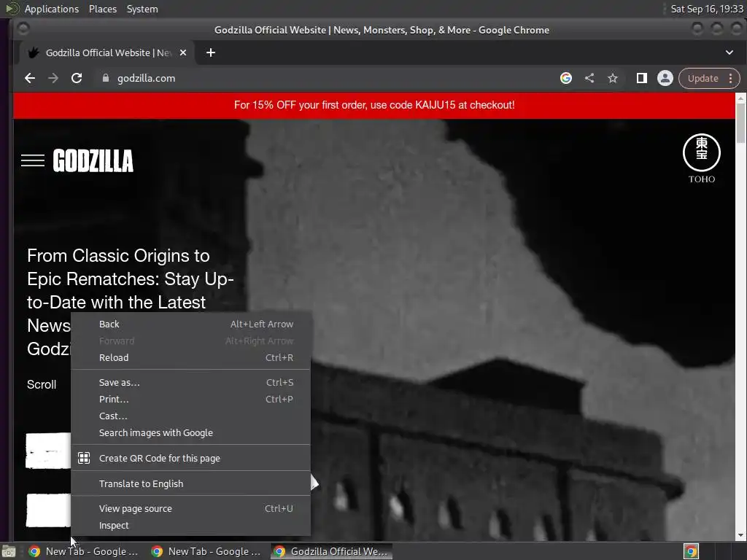The width and height of the screenshot is (747, 560).
Task: Open the Places menu in top panel
Action: coord(102,9)
